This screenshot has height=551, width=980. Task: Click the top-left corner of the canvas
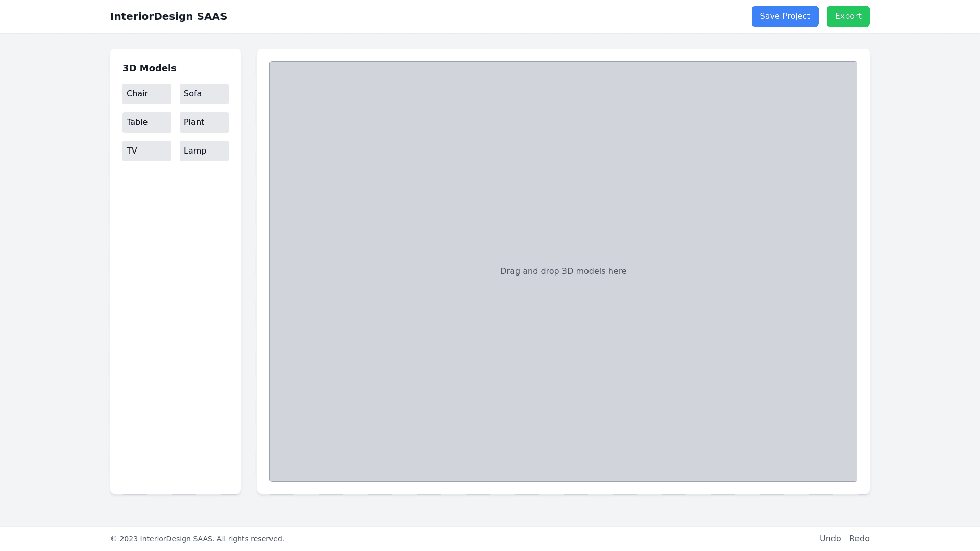278,70
